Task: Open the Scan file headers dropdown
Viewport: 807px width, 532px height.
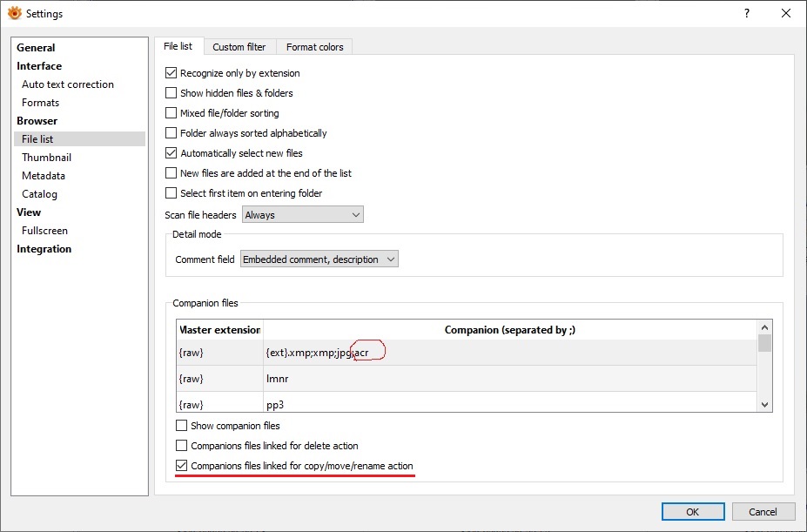Action: (x=302, y=214)
